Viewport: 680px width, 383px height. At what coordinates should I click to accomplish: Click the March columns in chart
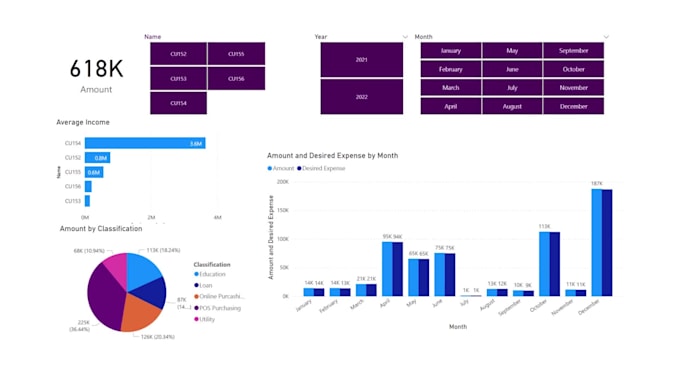click(366, 290)
